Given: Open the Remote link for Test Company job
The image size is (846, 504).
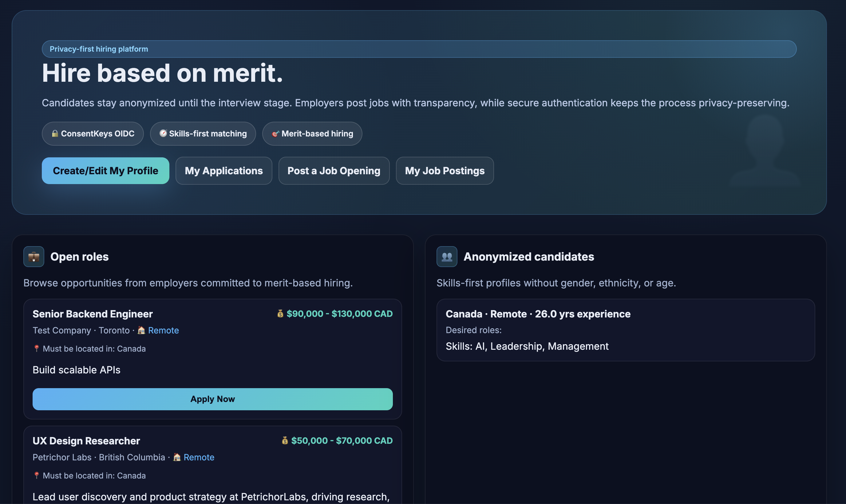Looking at the screenshot, I should [163, 330].
